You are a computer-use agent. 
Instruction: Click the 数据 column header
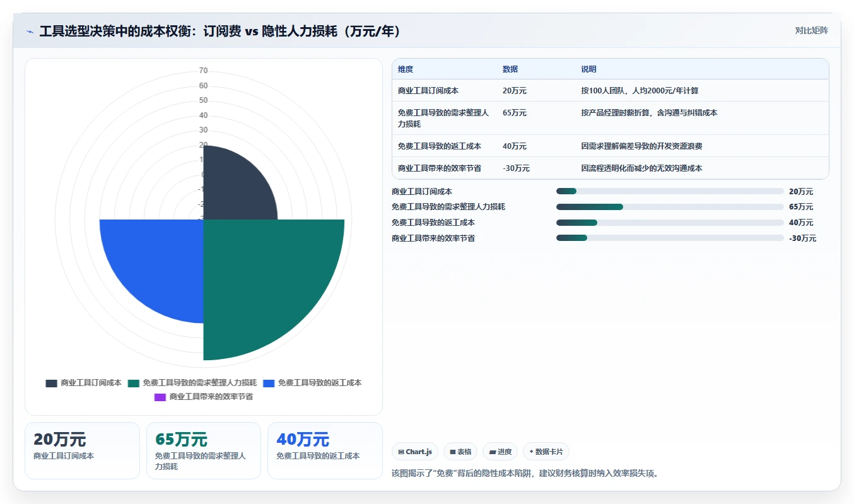coord(510,69)
